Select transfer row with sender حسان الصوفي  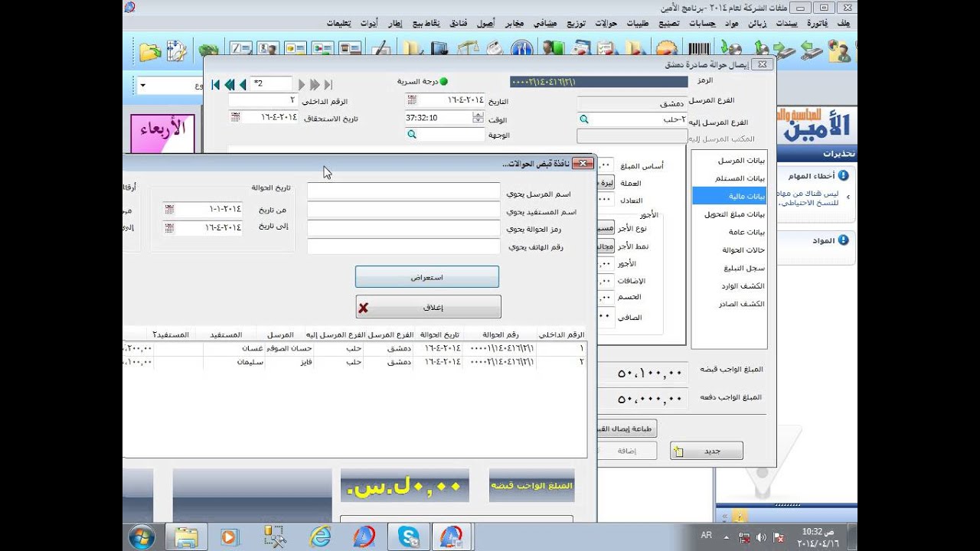tap(354, 348)
